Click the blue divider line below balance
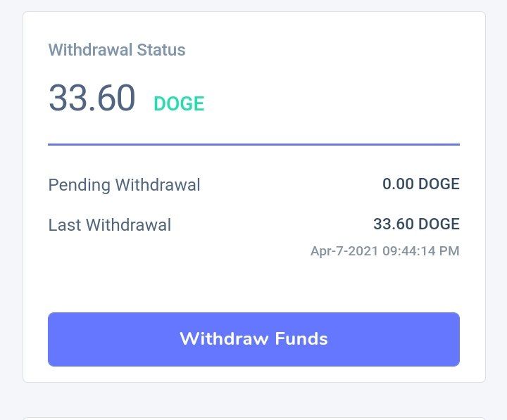Viewport: 507px width, 420px height. 254,144
